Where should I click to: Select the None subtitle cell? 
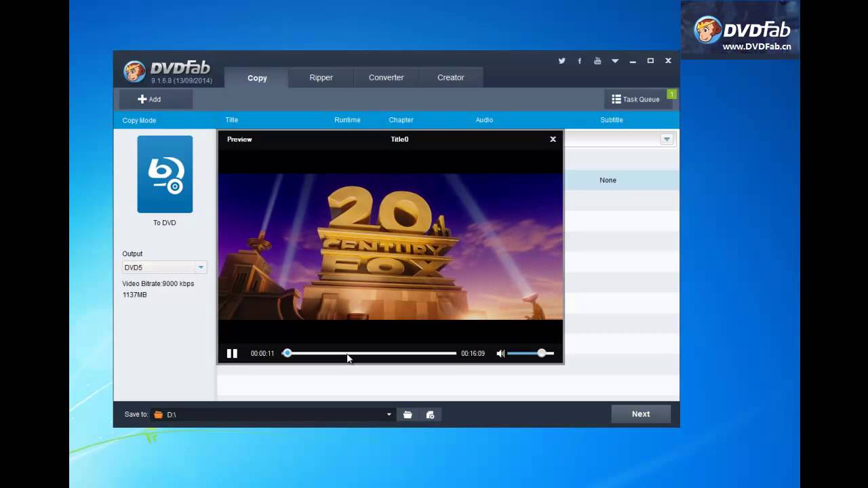click(608, 180)
